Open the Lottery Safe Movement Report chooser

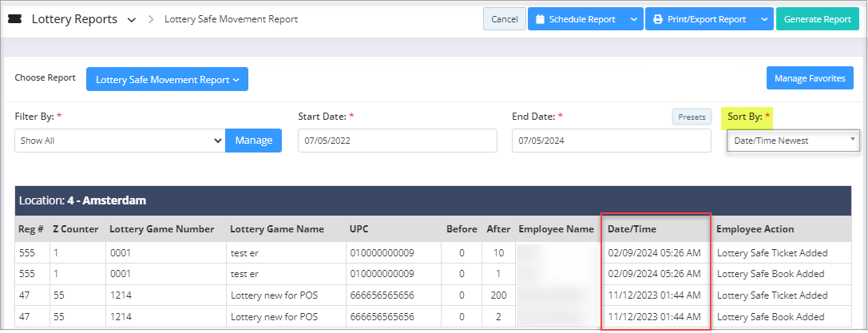(x=167, y=79)
